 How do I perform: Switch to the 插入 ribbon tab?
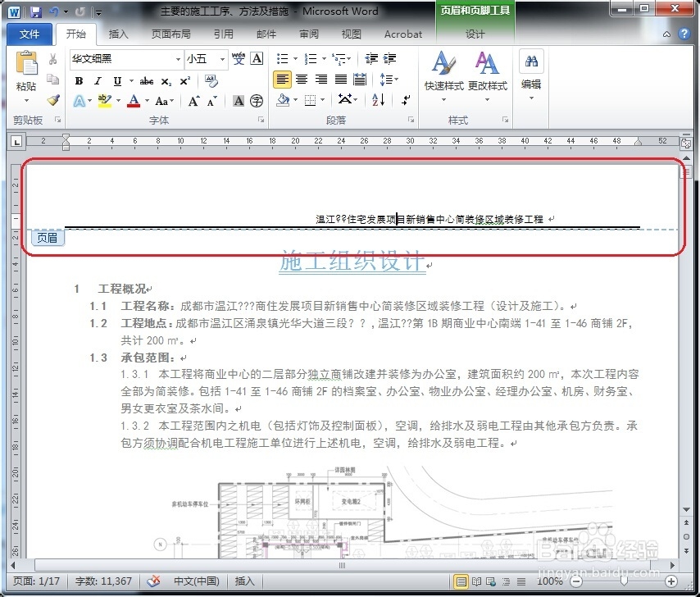coord(120,34)
